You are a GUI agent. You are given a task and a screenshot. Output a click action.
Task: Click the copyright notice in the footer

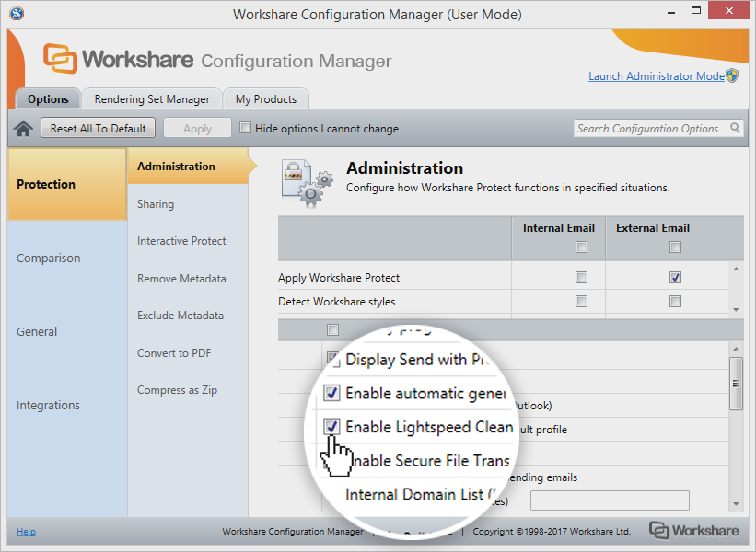552,531
